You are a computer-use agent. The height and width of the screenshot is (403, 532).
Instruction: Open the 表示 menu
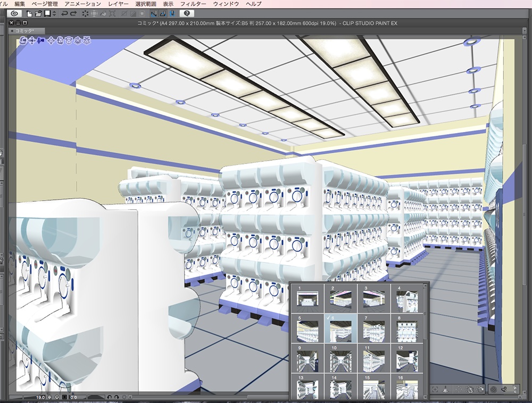pos(168,4)
